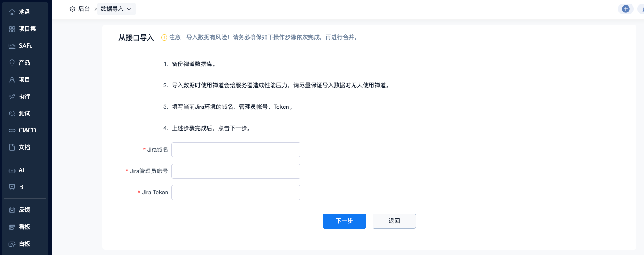Viewport: 644px width, 255px height.
Task: Select the Jira Token input box
Action: coord(235,193)
